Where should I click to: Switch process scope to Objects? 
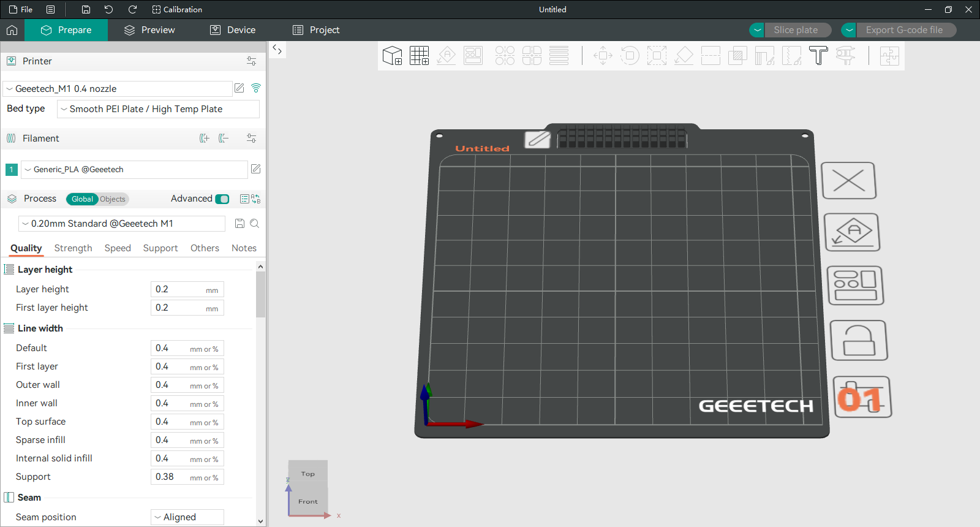[113, 199]
